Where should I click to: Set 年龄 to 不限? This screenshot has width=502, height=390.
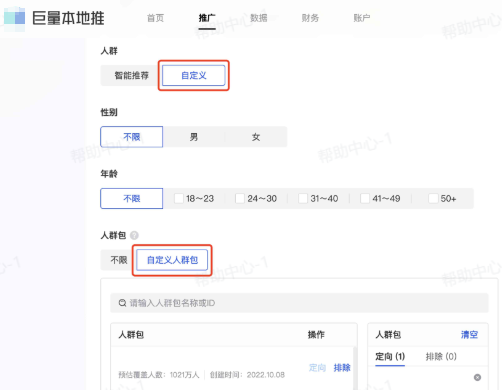coord(132,199)
